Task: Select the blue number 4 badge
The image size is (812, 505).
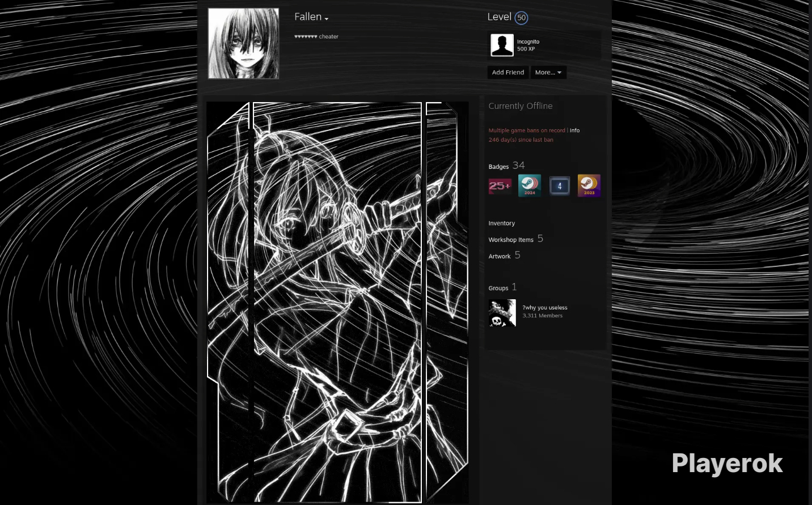Action: pos(559,186)
